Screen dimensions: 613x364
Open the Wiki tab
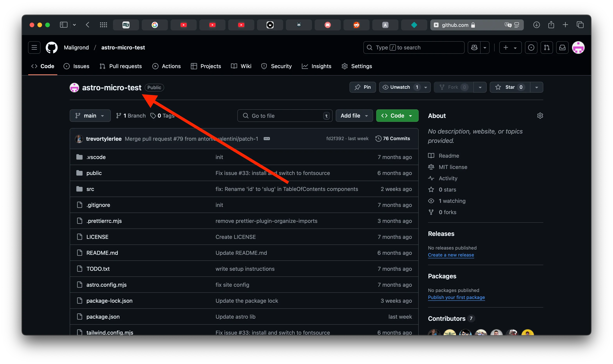pos(241,66)
